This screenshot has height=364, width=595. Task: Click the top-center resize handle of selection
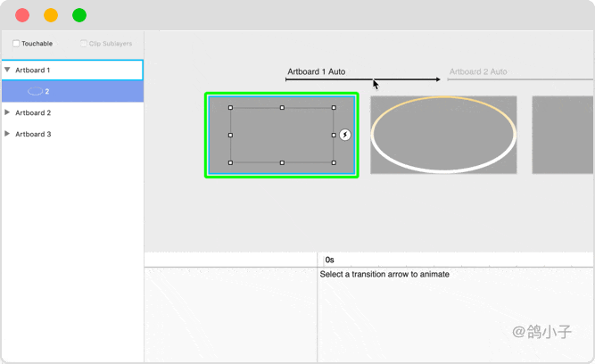point(282,108)
